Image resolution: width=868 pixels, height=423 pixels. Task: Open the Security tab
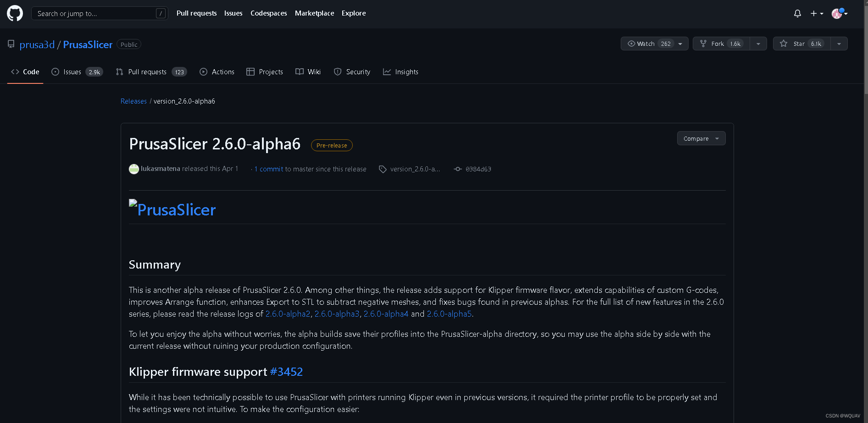(x=352, y=72)
